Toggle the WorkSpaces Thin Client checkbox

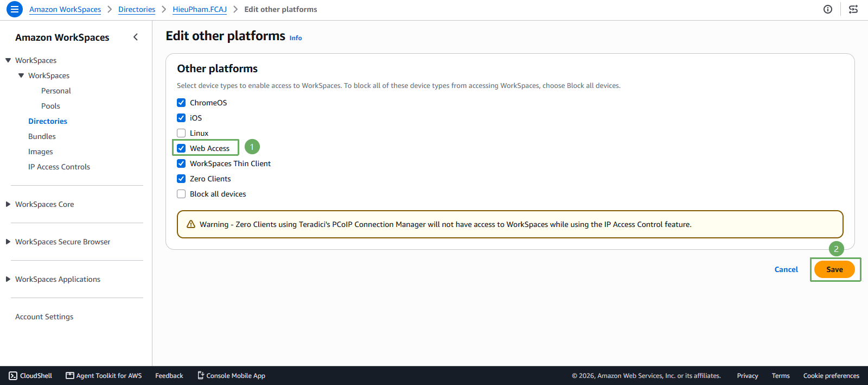point(181,163)
